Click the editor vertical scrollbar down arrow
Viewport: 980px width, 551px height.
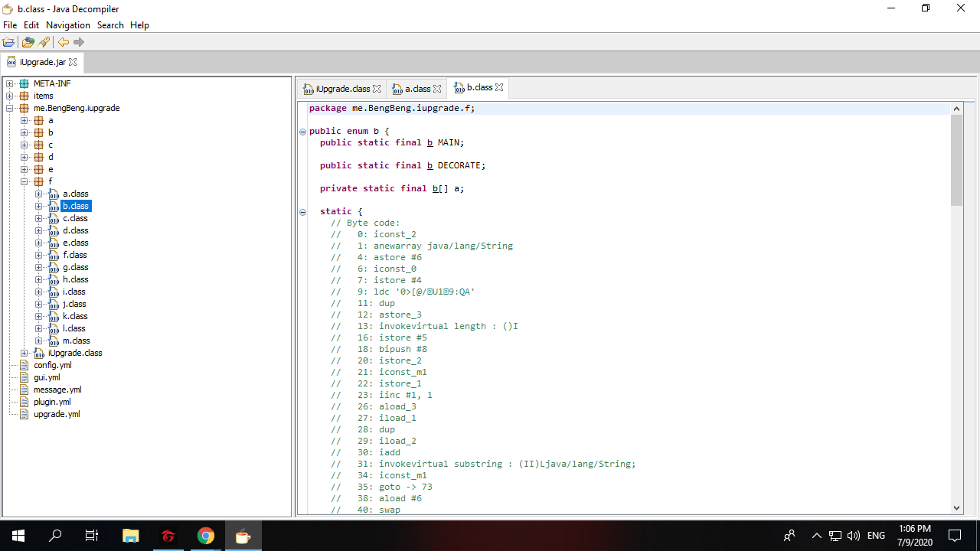point(956,507)
